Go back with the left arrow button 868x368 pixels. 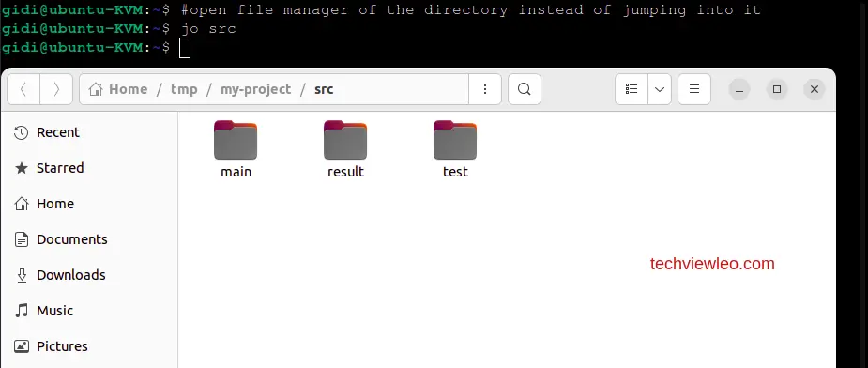[23, 89]
